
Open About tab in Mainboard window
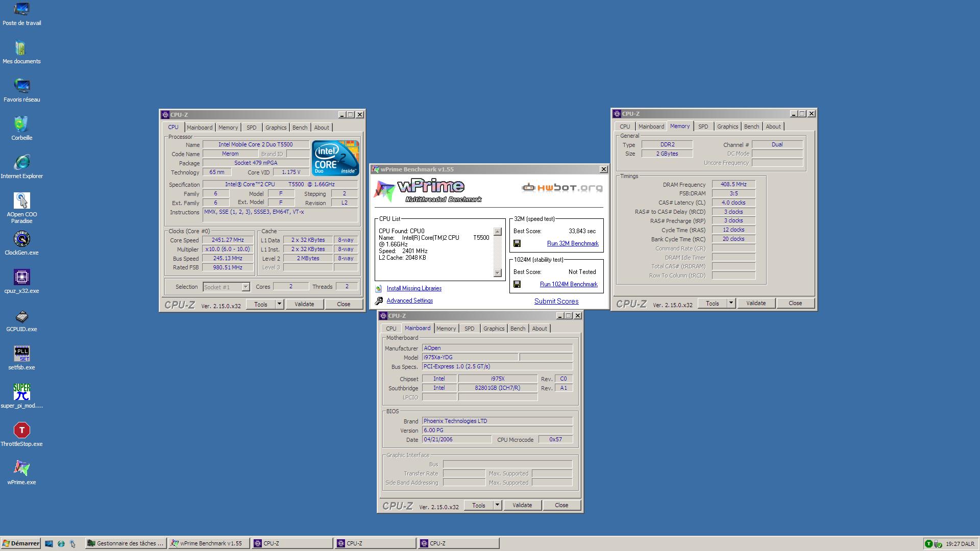(x=540, y=329)
